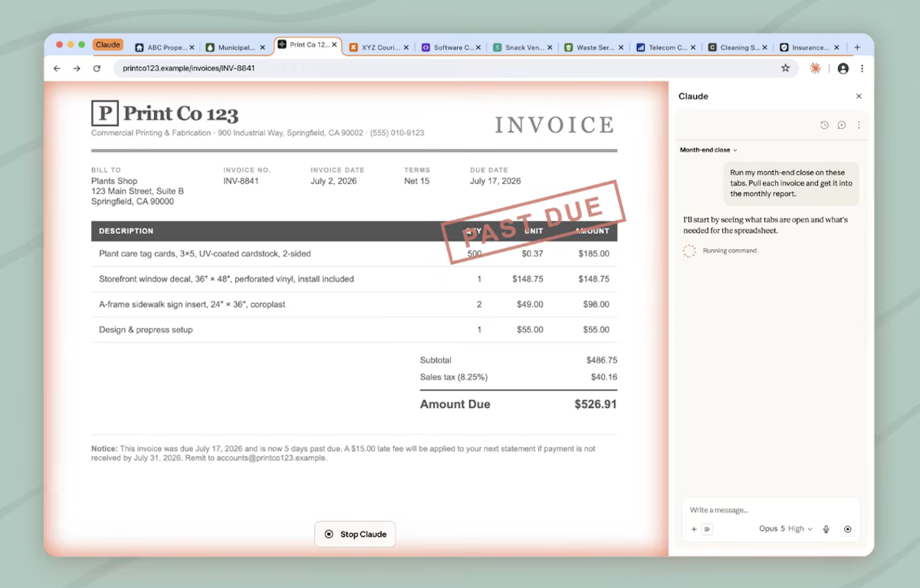The width and height of the screenshot is (920, 588).
Task: Click the macOS green fullscreen window button
Action: tap(81, 44)
